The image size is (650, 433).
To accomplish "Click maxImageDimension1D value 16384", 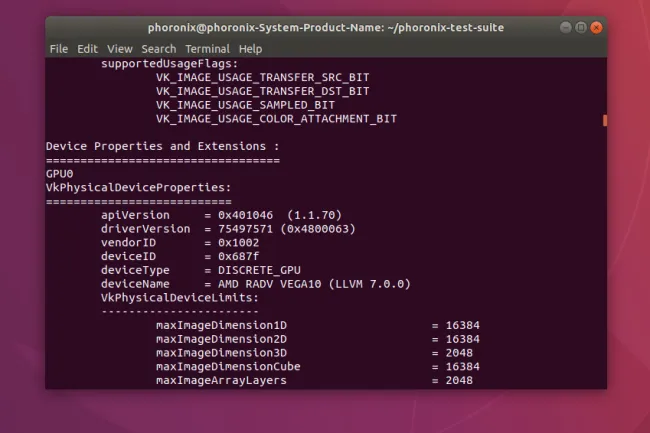I will pos(462,325).
